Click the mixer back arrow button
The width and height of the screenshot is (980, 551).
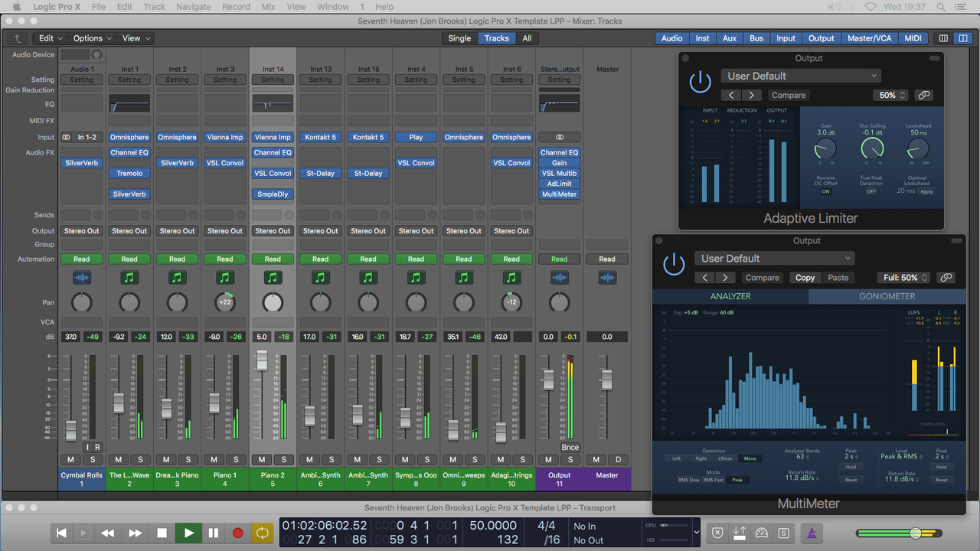(18, 38)
